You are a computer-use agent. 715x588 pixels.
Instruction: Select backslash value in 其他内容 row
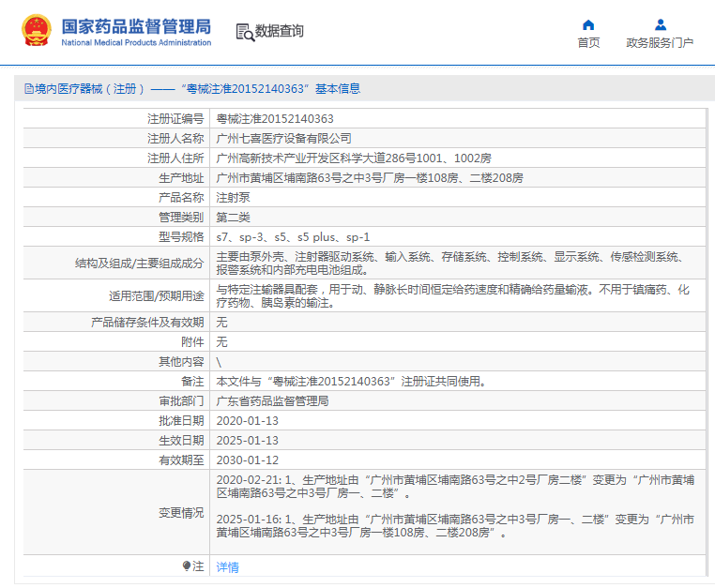[x=219, y=362]
